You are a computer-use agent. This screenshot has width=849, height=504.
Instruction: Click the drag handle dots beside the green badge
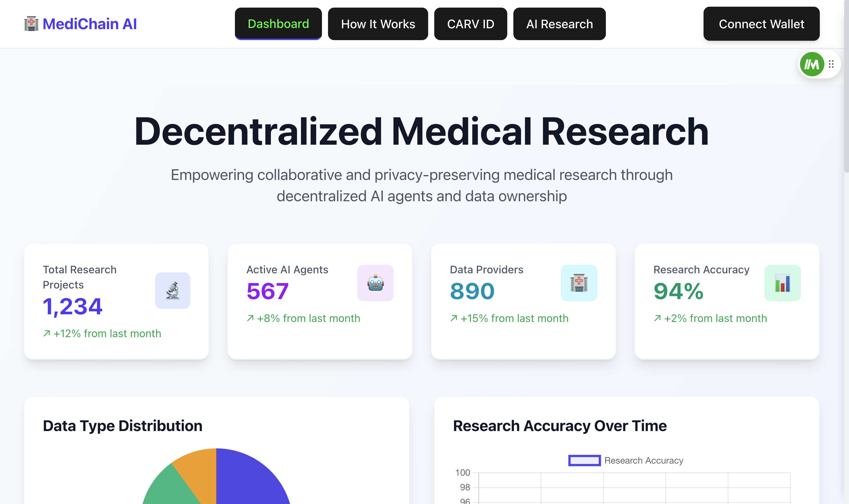click(x=832, y=64)
